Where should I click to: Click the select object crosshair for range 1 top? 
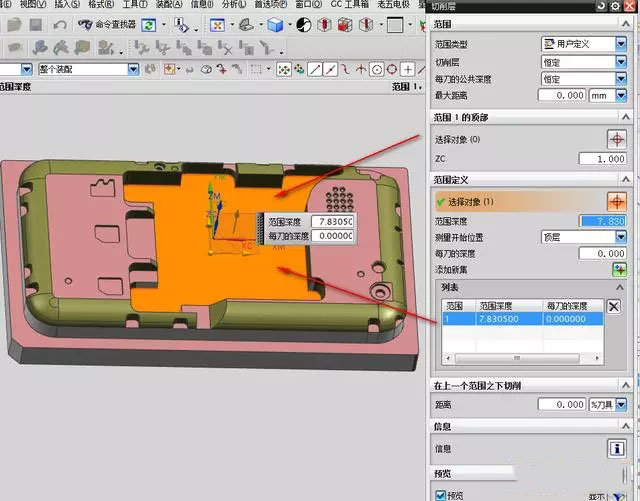(x=618, y=139)
